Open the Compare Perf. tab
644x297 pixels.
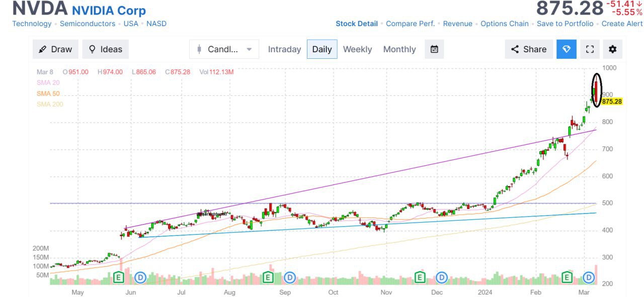(x=410, y=24)
